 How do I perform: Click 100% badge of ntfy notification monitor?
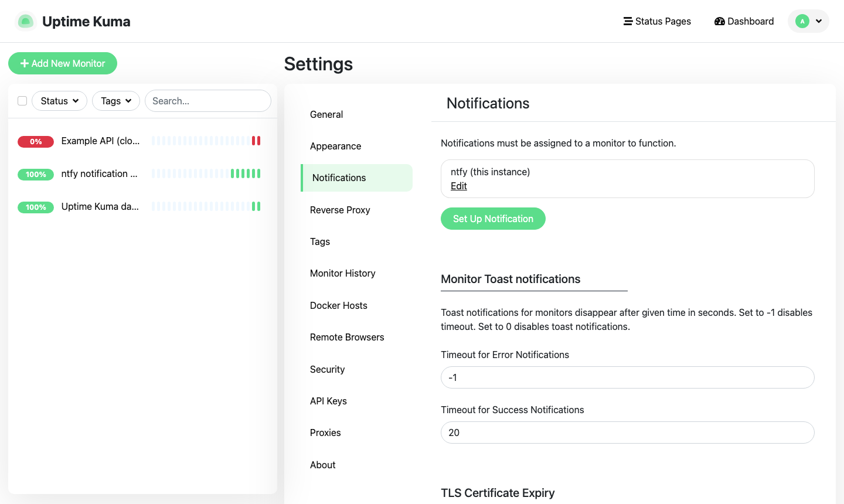[x=36, y=174]
